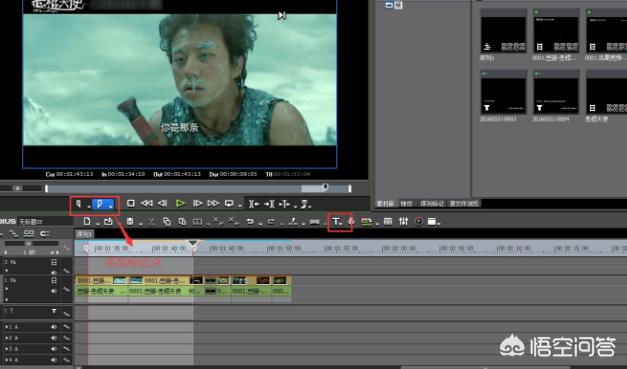627x369 pixels.
Task: Open the loop playback dropdown arrow
Action: coord(240,206)
